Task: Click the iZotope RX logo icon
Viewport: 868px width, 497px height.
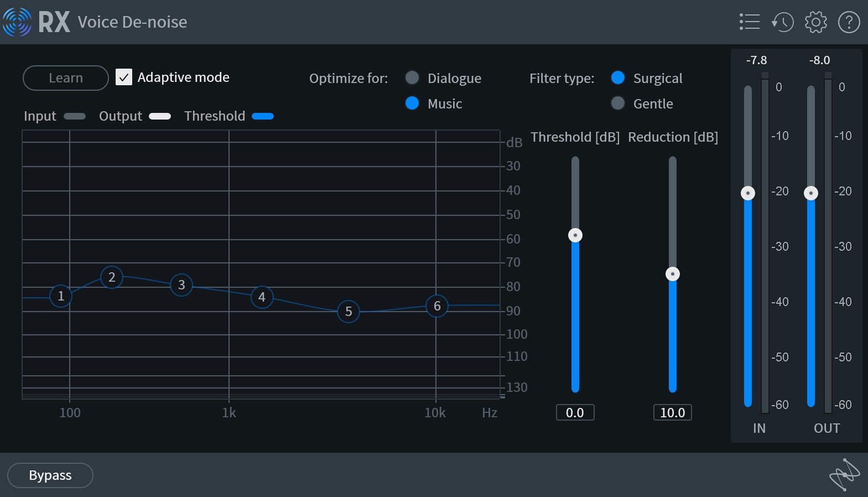Action: point(17,22)
